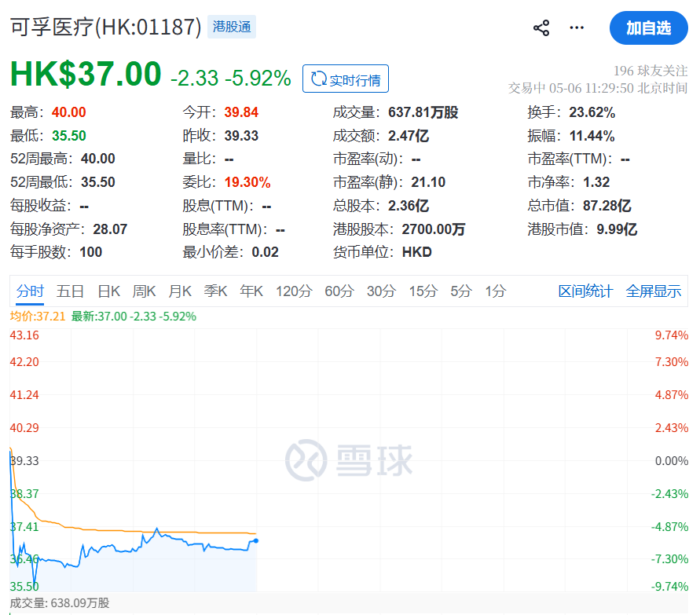
Task: Click the 成交额 value 2.47亿
Action: (x=408, y=135)
